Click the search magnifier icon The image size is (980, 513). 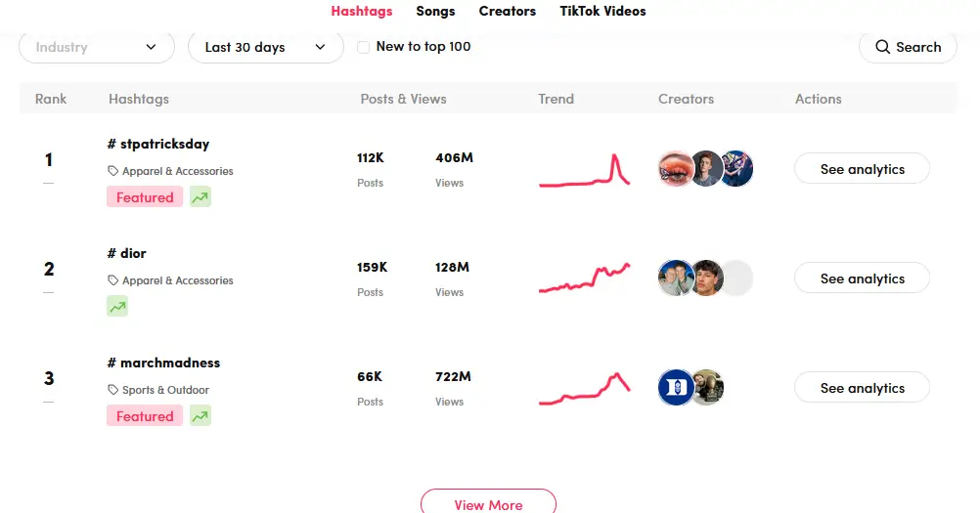883,47
